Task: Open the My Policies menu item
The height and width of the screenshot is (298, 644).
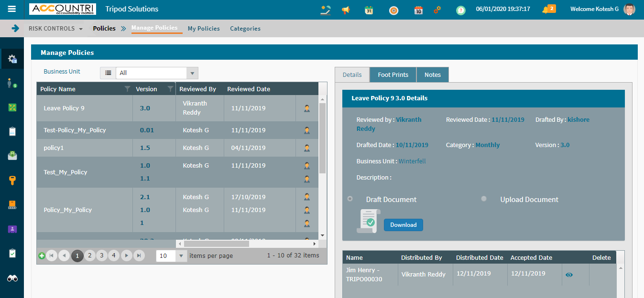Action: tap(204, 29)
